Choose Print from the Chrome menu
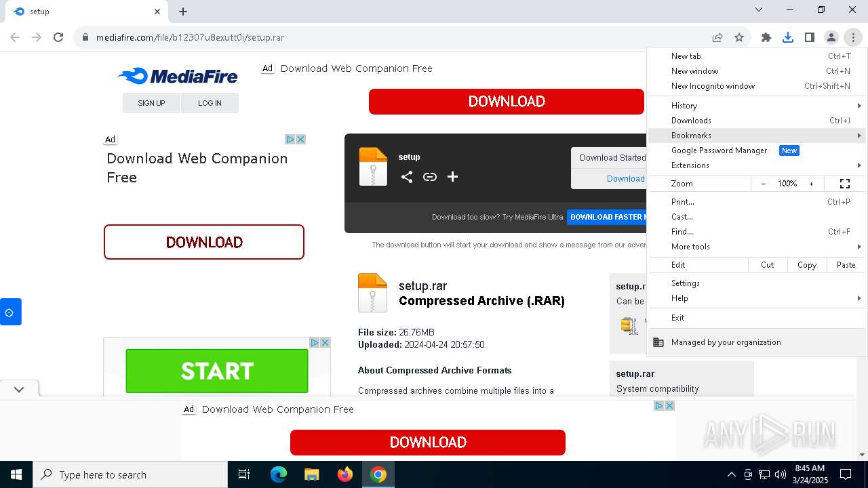 click(x=757, y=202)
